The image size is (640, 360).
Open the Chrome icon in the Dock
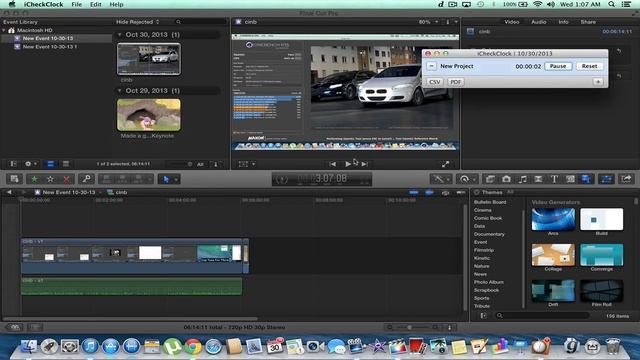[x=193, y=347]
